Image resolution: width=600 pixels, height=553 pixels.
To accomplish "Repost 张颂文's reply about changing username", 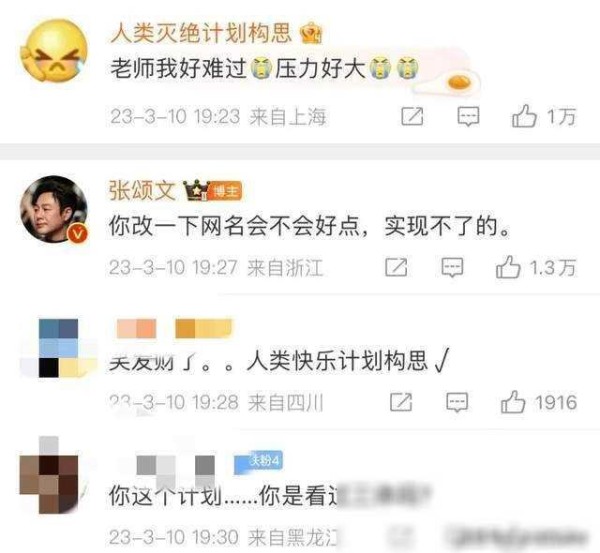I will (396, 267).
